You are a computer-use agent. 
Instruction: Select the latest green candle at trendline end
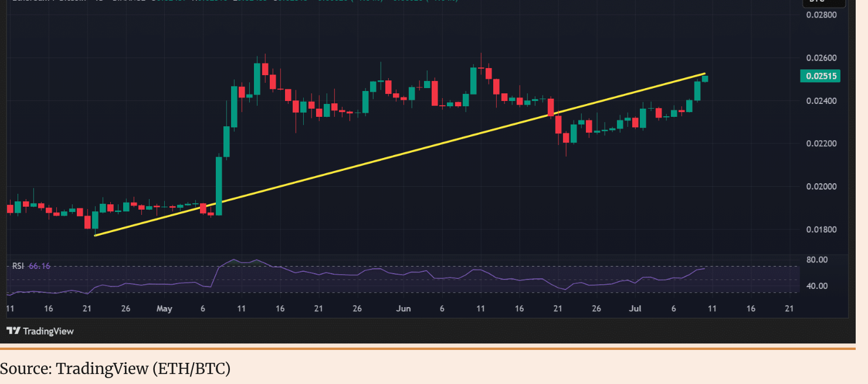click(x=705, y=79)
